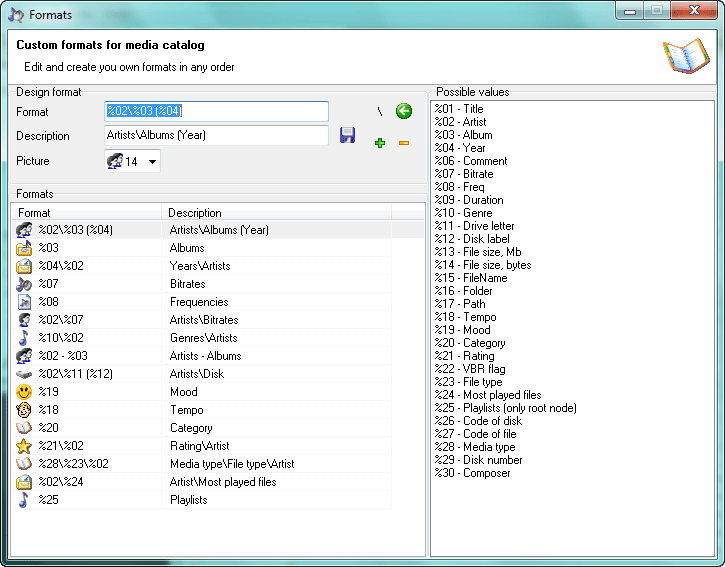The image size is (725, 567).
Task: Select %25 - Playlists (only root node) value
Action: coord(505,408)
